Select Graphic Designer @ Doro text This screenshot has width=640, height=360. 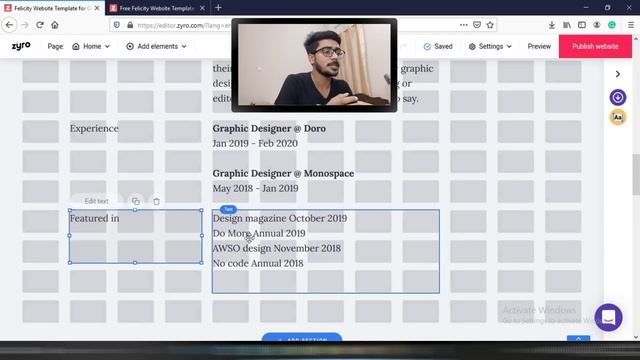[x=269, y=129]
